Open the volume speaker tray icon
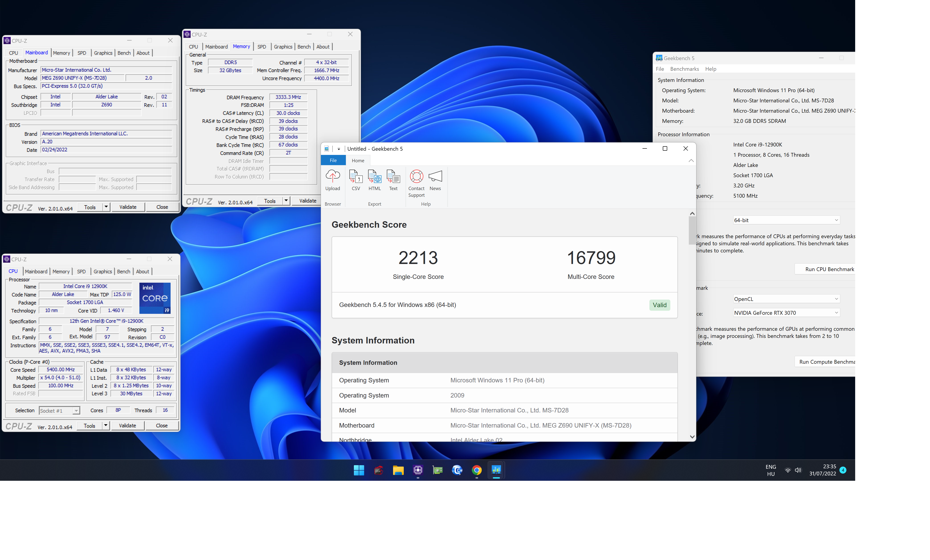The image size is (930, 560). click(798, 470)
